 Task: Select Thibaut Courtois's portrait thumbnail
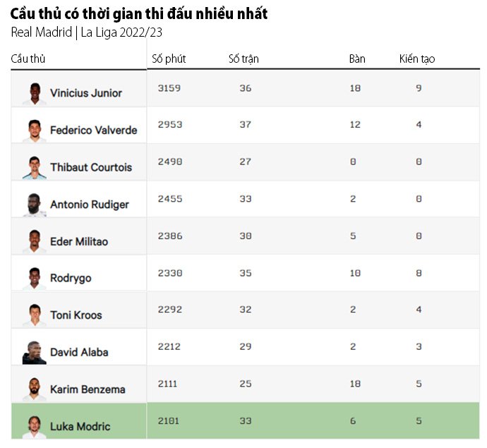pyautogui.click(x=35, y=168)
